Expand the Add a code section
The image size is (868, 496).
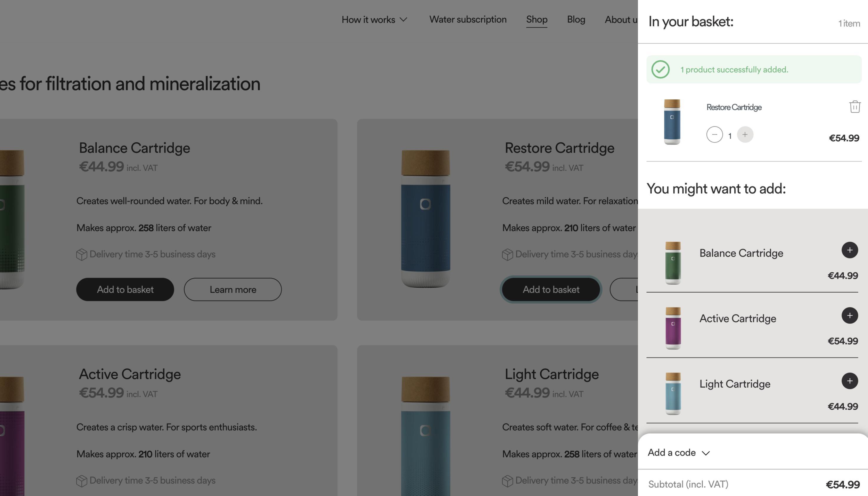pyautogui.click(x=679, y=453)
